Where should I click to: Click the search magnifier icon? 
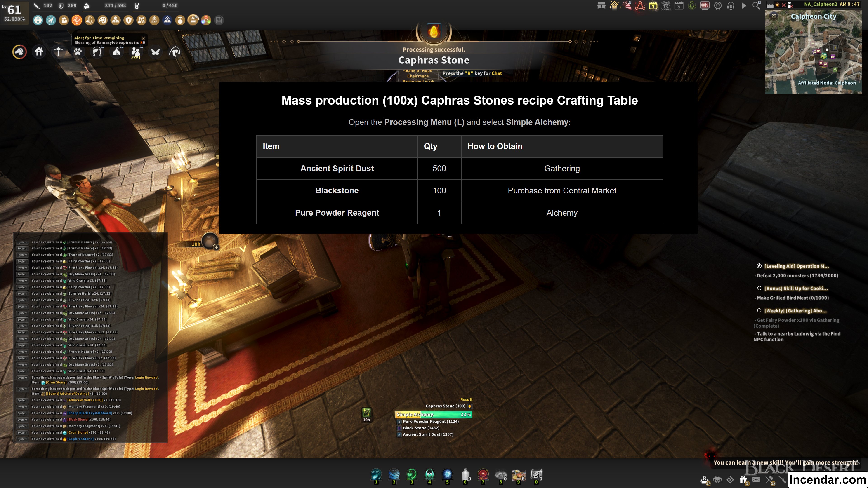pos(756,5)
